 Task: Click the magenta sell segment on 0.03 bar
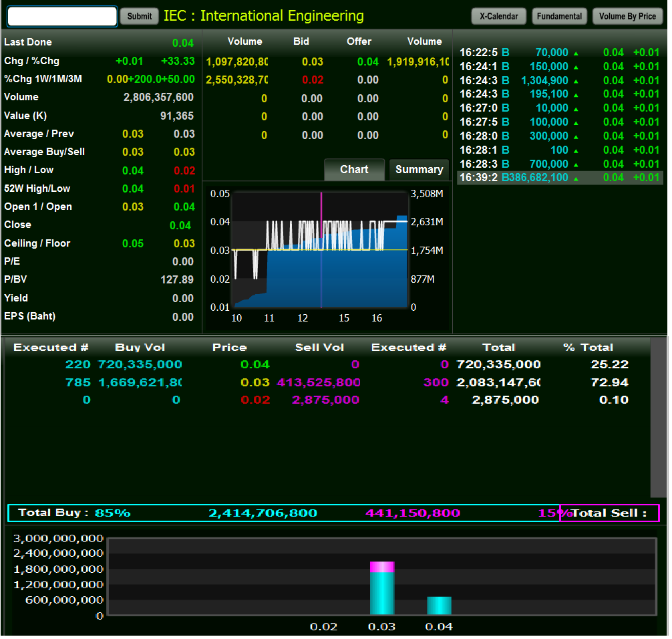[x=382, y=567]
